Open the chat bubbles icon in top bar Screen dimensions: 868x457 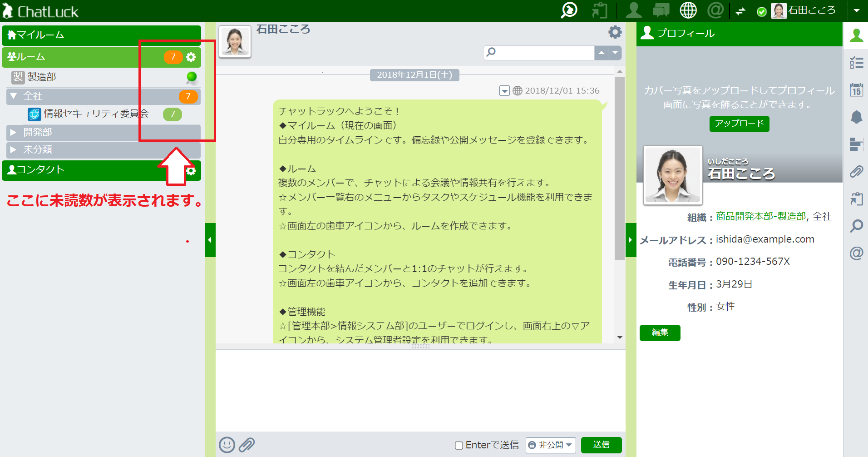tap(661, 10)
